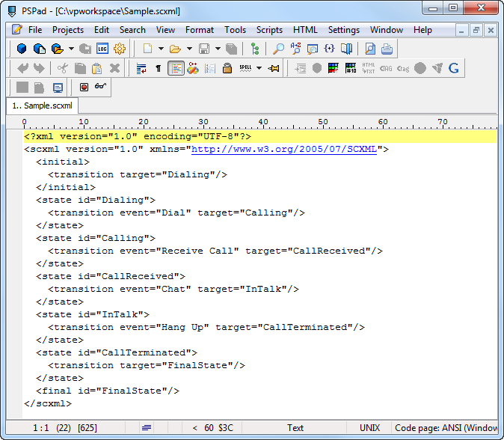Click the w3.org SCXML namespace link
Screen dimensions: 504x440
tap(284, 149)
